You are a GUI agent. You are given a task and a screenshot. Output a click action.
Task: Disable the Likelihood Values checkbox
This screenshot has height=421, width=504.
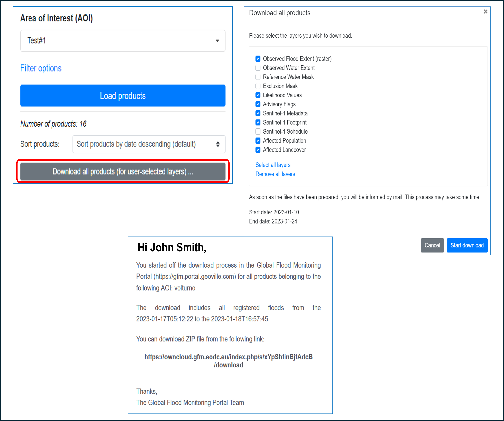tap(258, 95)
